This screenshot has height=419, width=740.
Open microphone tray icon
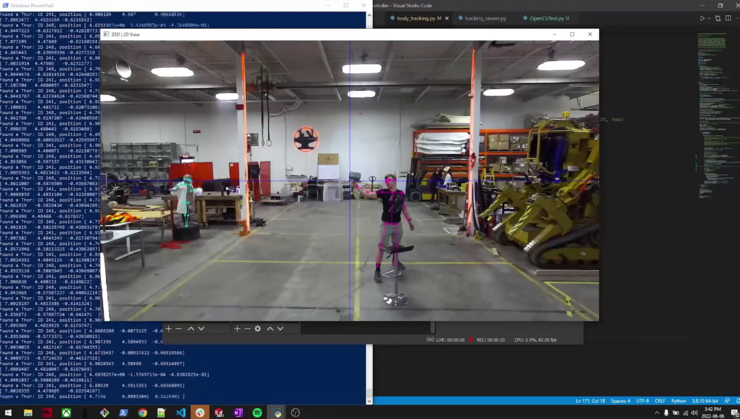(666, 413)
